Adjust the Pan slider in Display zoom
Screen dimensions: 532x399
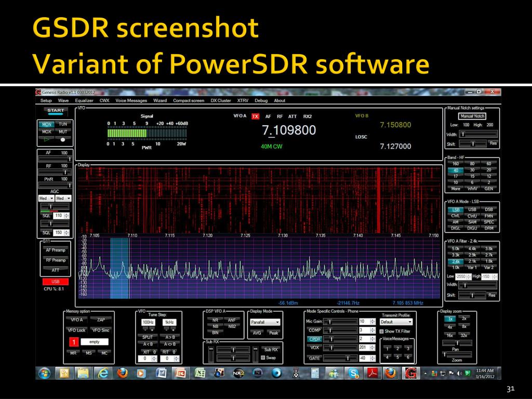click(457, 343)
